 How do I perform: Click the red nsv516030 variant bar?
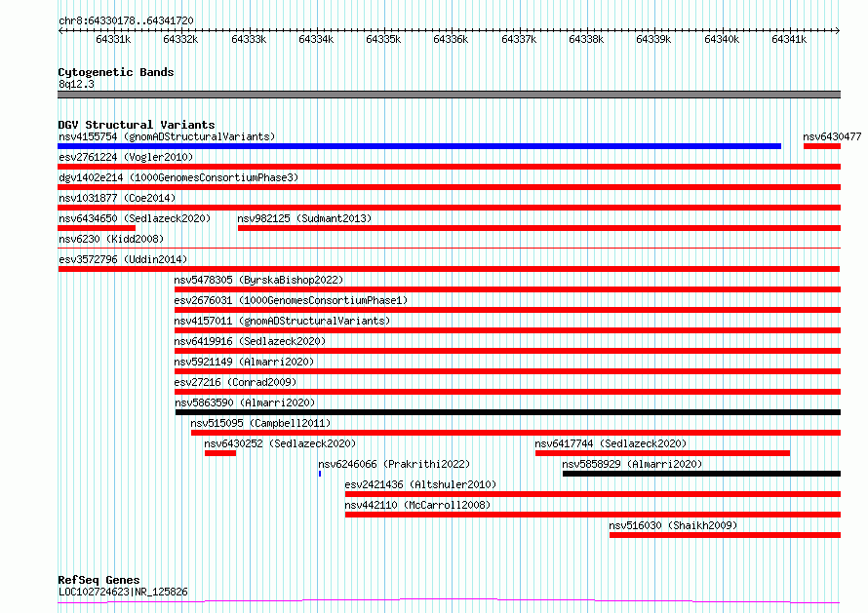(726, 535)
